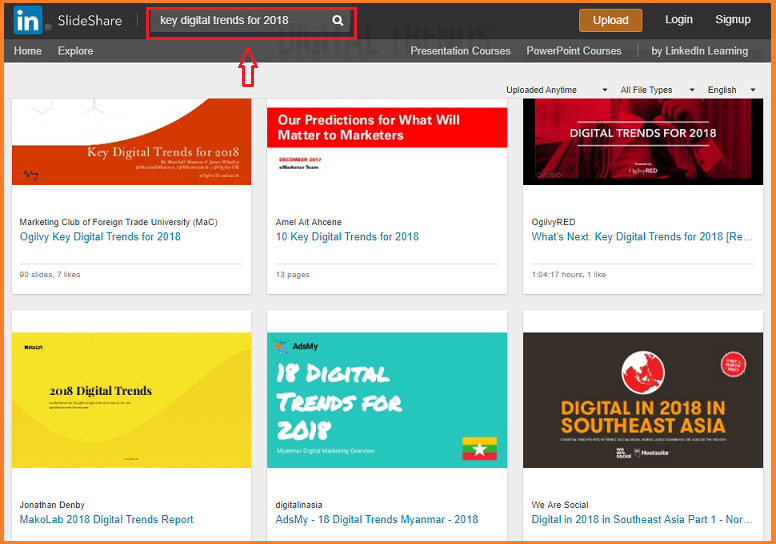776x544 pixels.
Task: Click author name We Are Social
Action: click(560, 505)
